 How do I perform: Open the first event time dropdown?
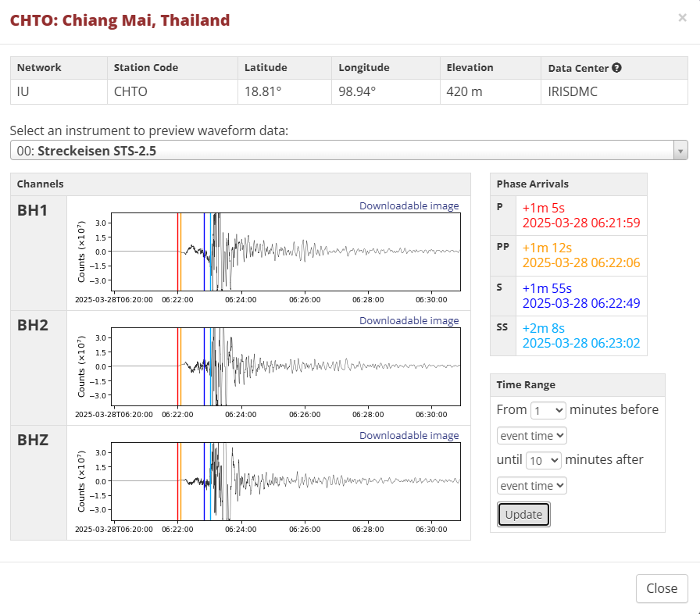tap(531, 435)
